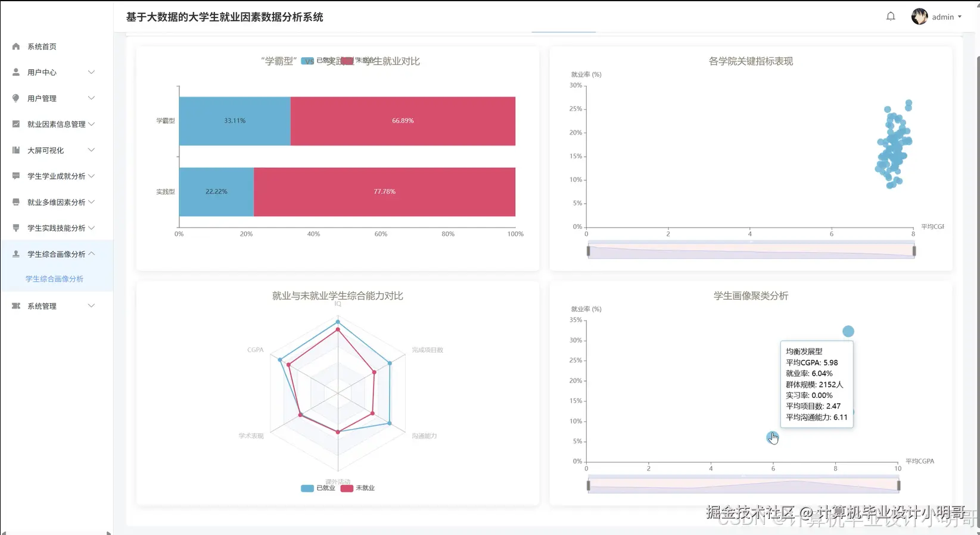Viewport: 980px width, 535px height.
Task: Click the icon beside 系统管理
Action: coord(16,306)
